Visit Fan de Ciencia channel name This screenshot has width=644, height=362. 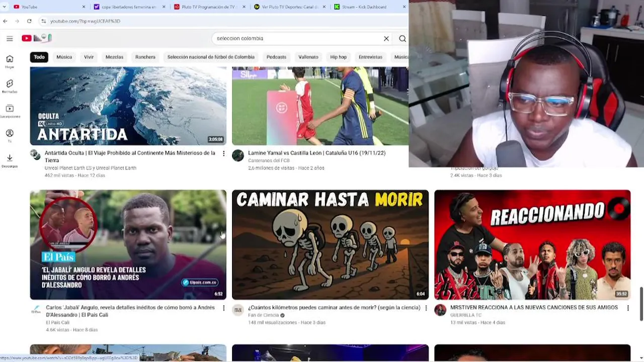coord(263,315)
